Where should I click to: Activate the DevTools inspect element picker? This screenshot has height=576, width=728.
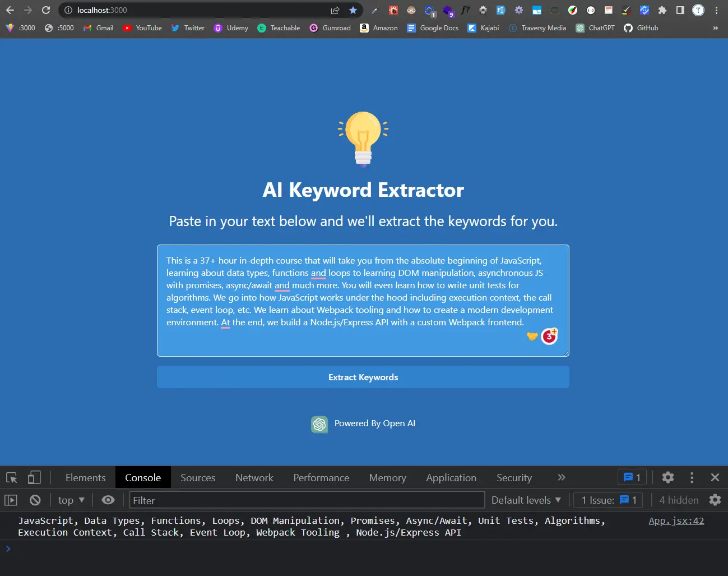tap(12, 478)
